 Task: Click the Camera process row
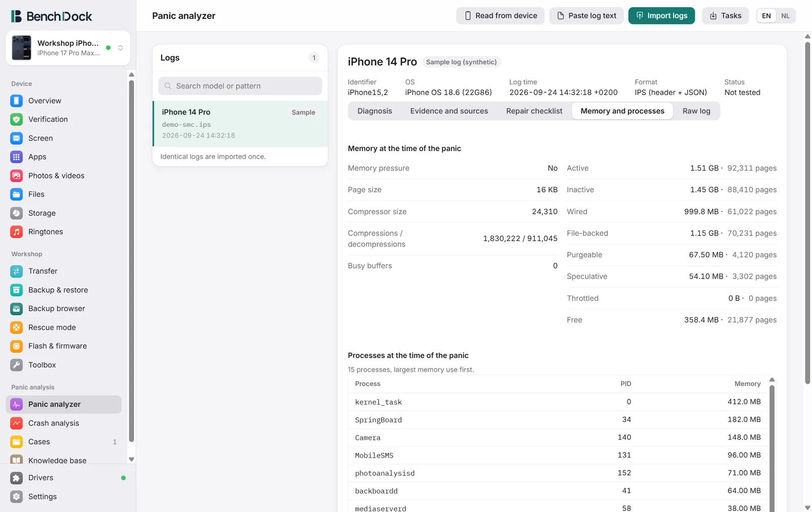pos(558,437)
